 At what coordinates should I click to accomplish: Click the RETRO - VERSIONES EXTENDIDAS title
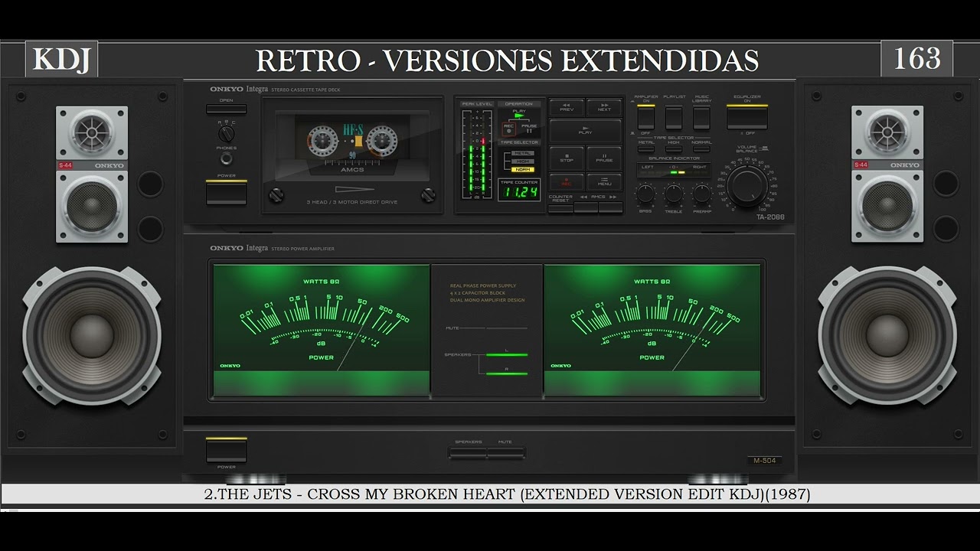coord(507,60)
